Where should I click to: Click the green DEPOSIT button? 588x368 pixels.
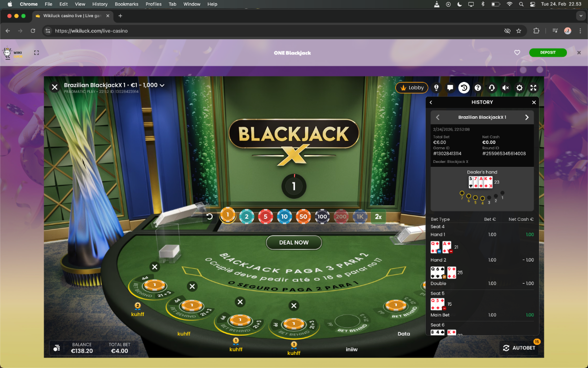coord(547,53)
